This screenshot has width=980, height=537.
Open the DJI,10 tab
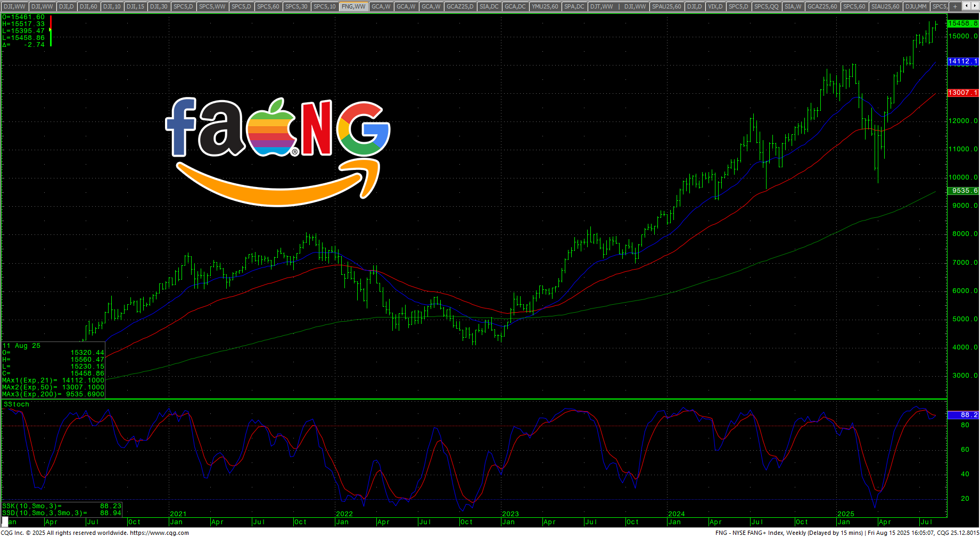[112, 6]
